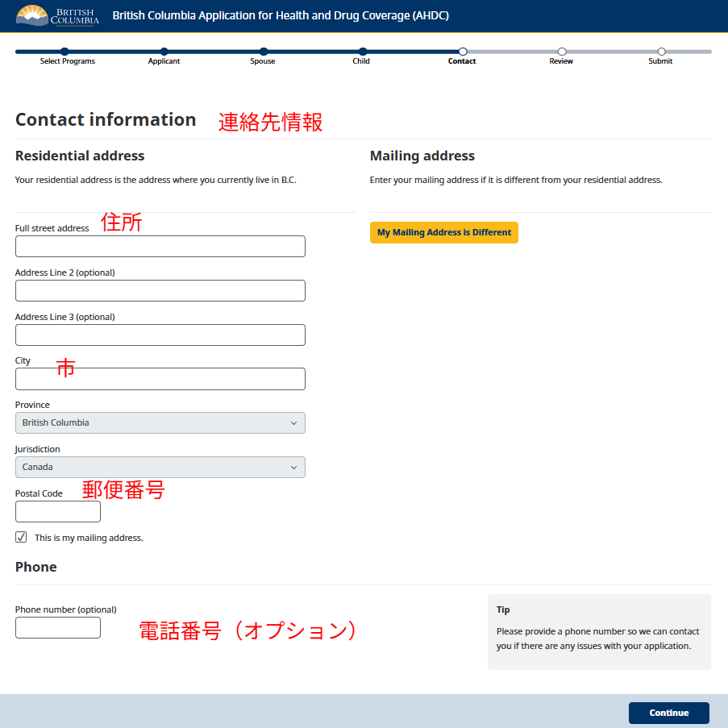
Task: Focus the Full street address field
Action: click(160, 246)
